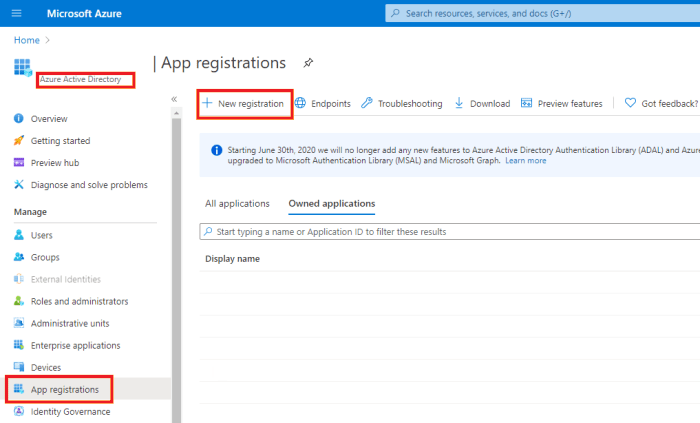
Task: Collapse the left sidebar with chevrons
Action: 174,99
